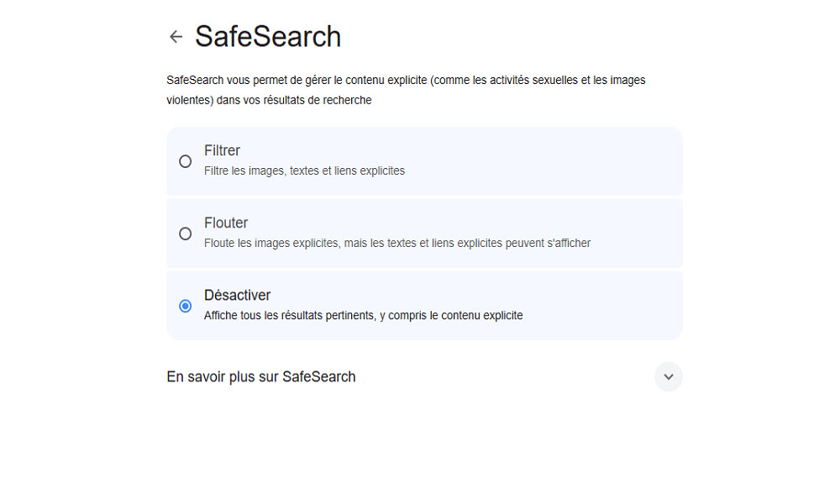Click the back arrow next to SafeSearch title
Viewport: 840px width, 504px height.
point(176,36)
